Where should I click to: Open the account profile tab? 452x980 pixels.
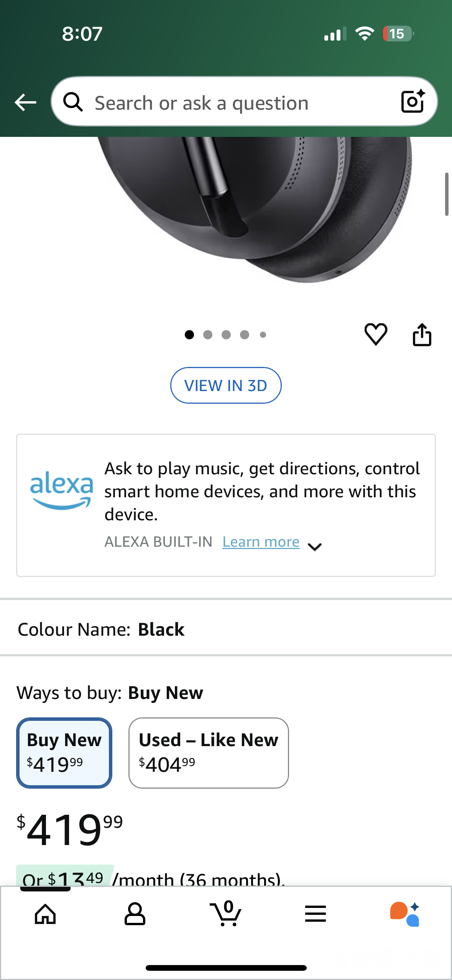(x=135, y=914)
